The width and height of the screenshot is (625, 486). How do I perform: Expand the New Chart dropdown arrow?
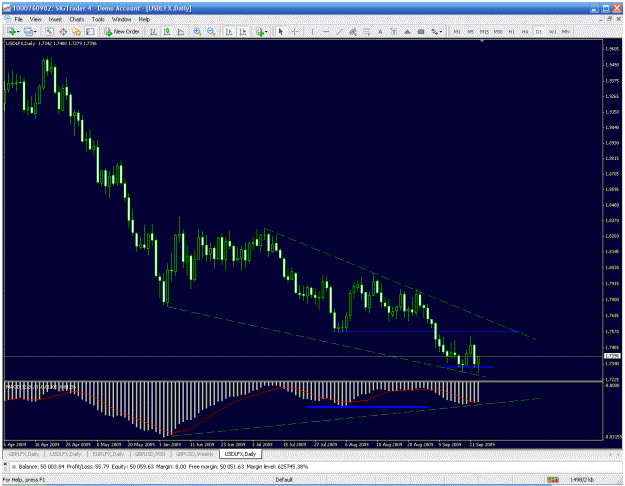pos(18,32)
